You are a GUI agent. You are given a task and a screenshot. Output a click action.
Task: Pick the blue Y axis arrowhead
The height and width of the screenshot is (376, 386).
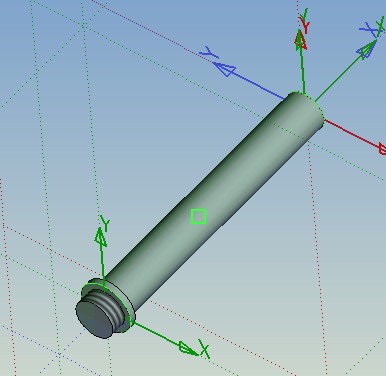click(224, 69)
